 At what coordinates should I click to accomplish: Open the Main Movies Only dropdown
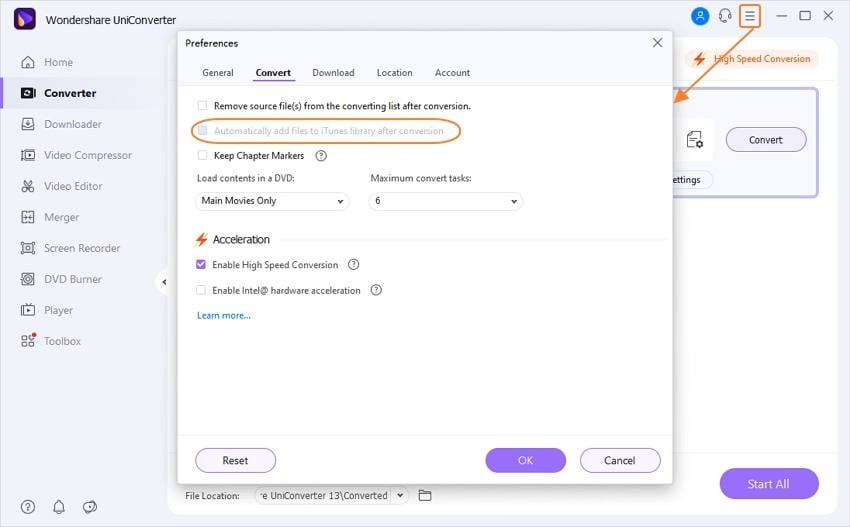[272, 201]
